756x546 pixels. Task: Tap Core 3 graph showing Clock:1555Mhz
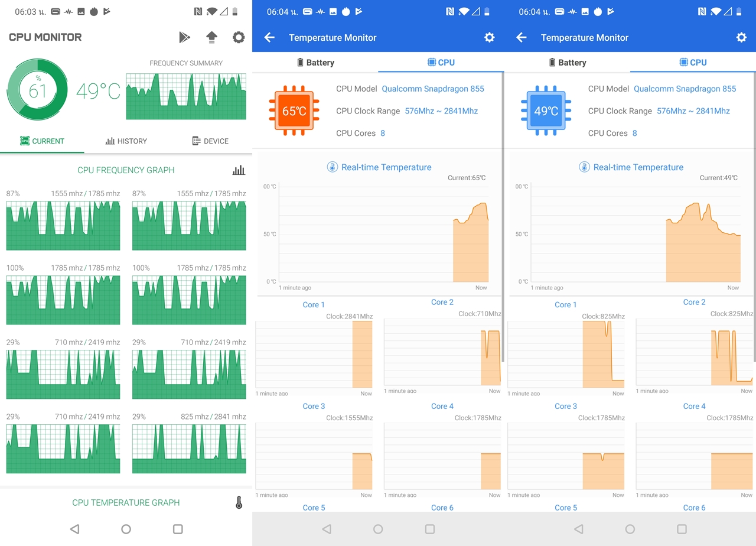click(x=314, y=456)
